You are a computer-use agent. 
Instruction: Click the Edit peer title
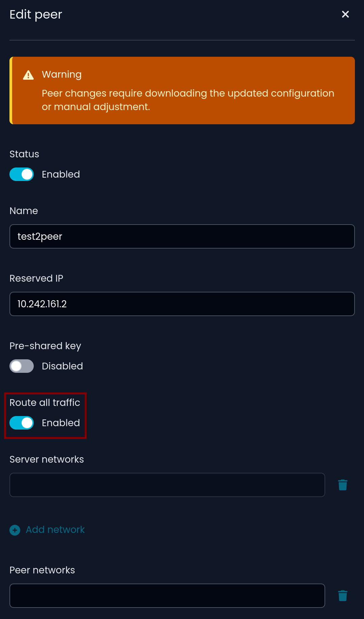36,15
